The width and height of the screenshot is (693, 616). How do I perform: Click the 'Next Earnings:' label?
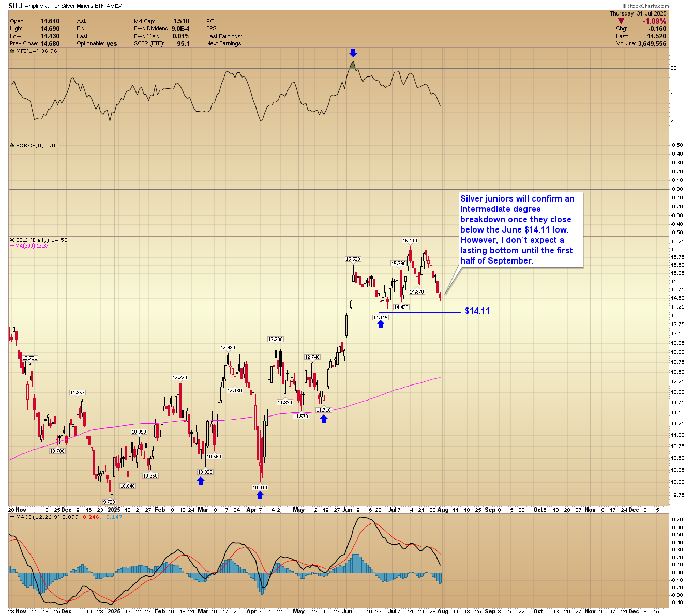click(x=224, y=44)
